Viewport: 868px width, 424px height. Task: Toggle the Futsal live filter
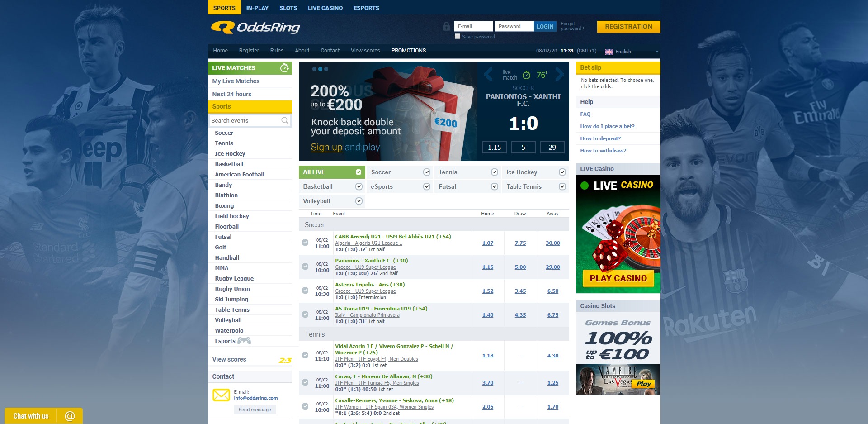(494, 186)
